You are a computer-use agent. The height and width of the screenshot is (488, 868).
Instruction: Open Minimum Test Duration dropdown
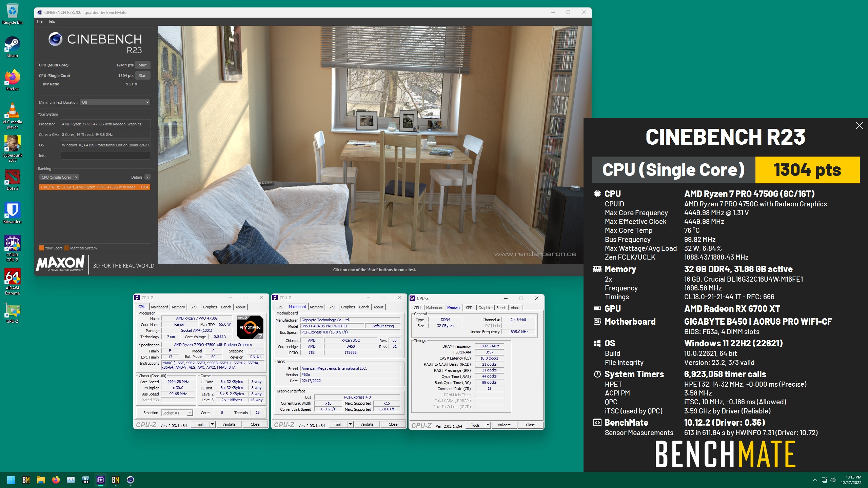pos(115,102)
